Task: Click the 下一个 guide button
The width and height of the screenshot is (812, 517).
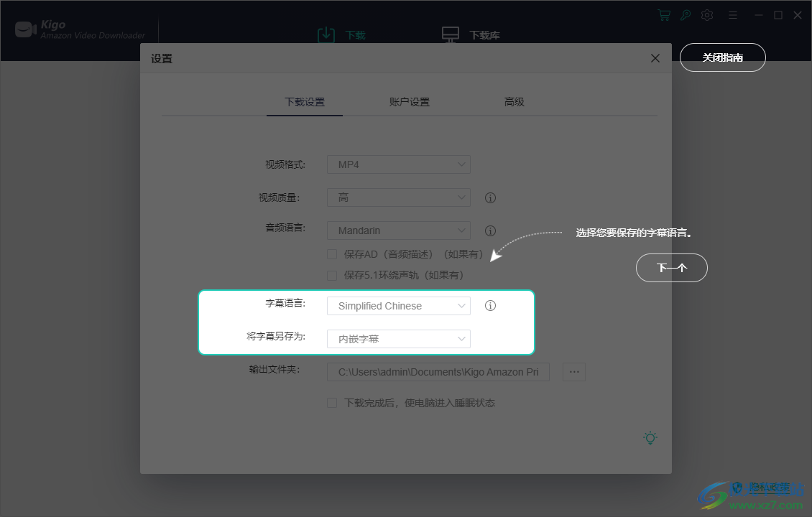Action: [672, 268]
